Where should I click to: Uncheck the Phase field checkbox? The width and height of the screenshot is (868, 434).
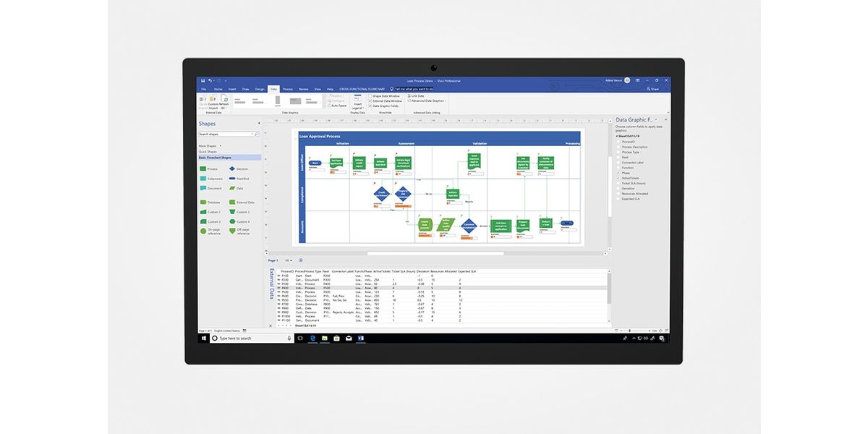click(x=618, y=173)
